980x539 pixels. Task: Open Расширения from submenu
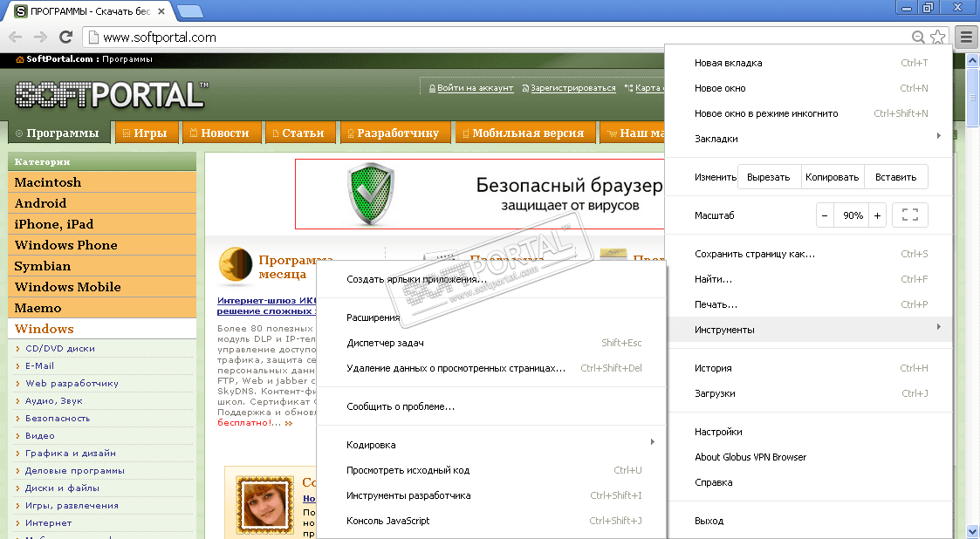[492, 317]
